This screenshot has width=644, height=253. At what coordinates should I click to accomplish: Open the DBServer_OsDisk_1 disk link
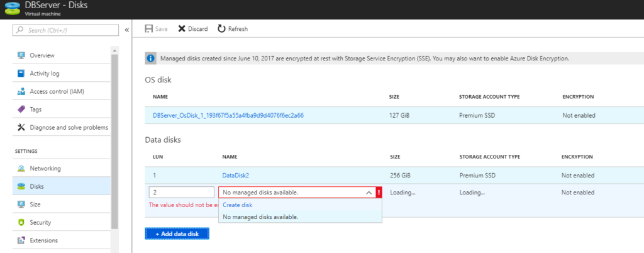(228, 115)
